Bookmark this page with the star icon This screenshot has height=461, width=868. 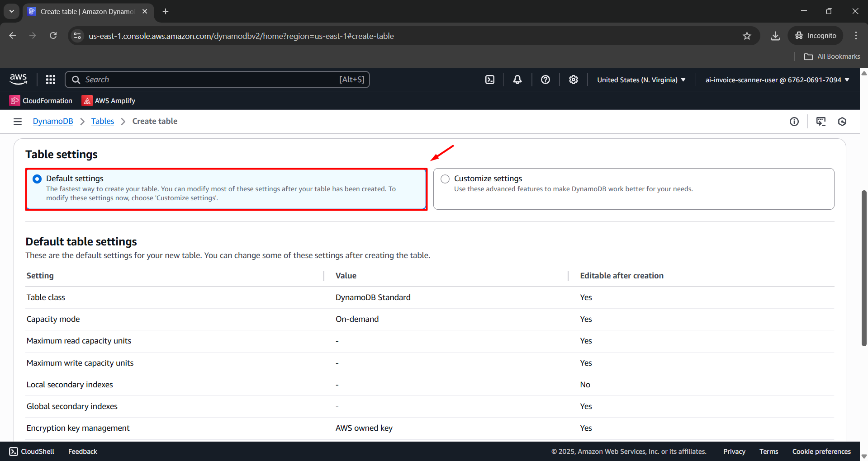click(747, 36)
